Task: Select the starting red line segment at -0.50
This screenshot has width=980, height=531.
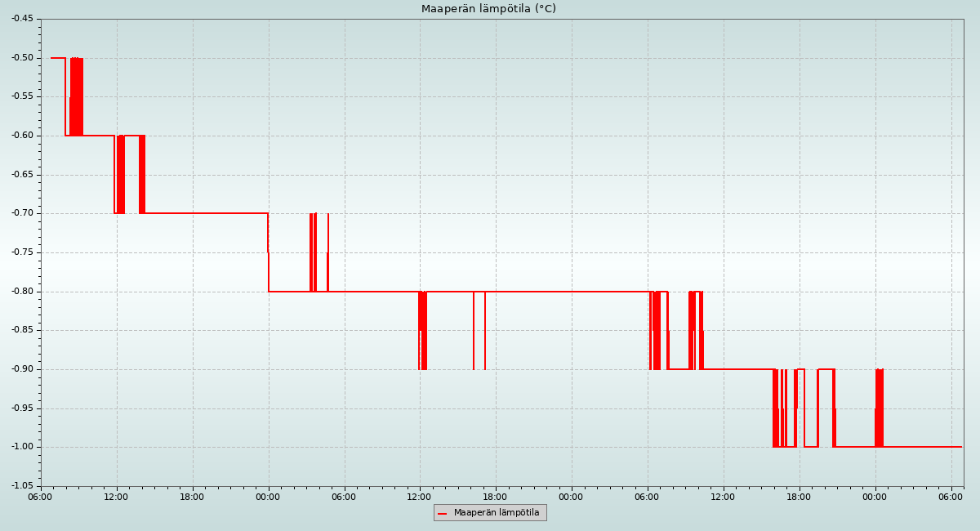Action: click(x=57, y=58)
